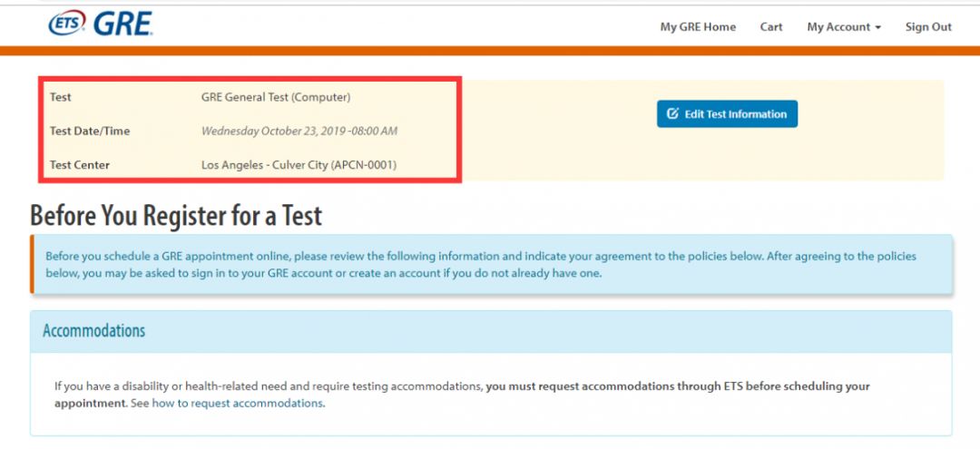Select the Wednesday October 23, 2019 date text
The width and height of the screenshot is (980, 449).
[x=299, y=132]
